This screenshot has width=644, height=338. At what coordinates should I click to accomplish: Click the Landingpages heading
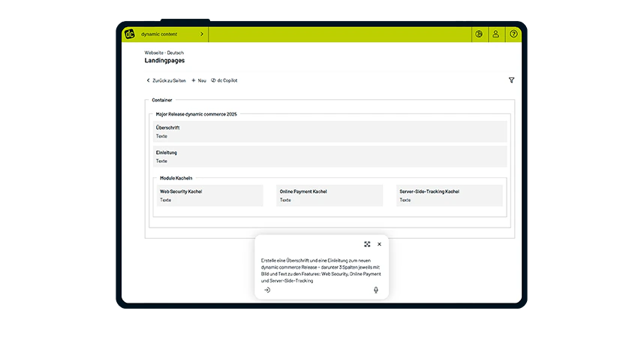(164, 60)
